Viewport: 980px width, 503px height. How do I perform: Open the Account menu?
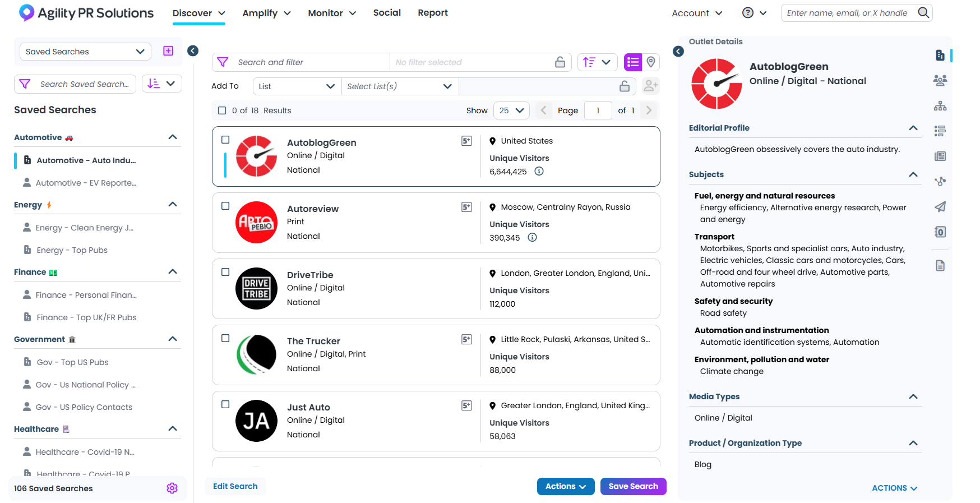(x=697, y=13)
